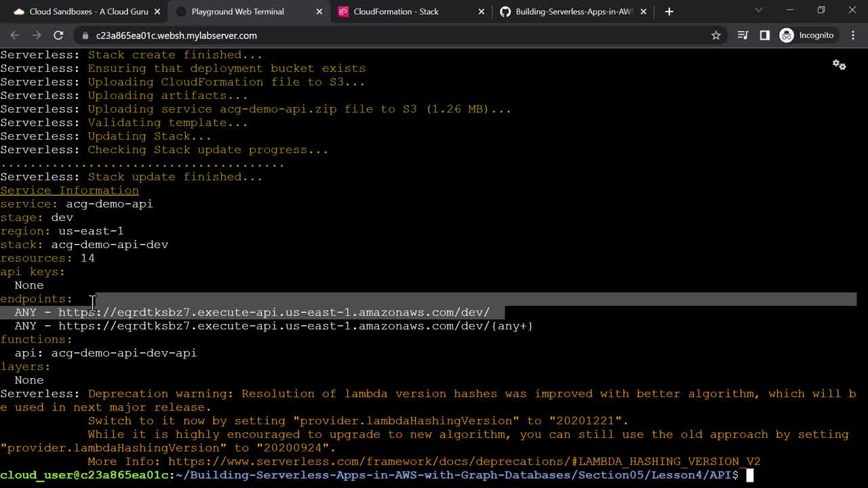
Task: Click the highlighted /dev/ endpoint URL
Action: [274, 312]
